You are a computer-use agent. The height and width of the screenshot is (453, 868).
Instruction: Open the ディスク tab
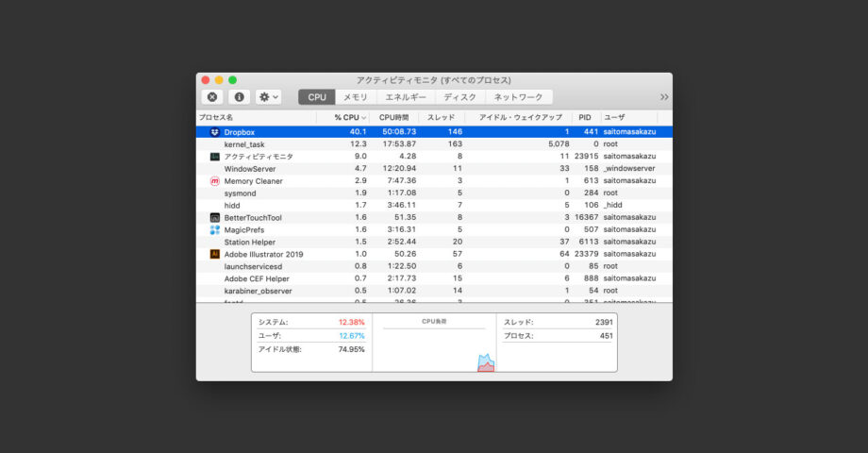click(x=460, y=97)
